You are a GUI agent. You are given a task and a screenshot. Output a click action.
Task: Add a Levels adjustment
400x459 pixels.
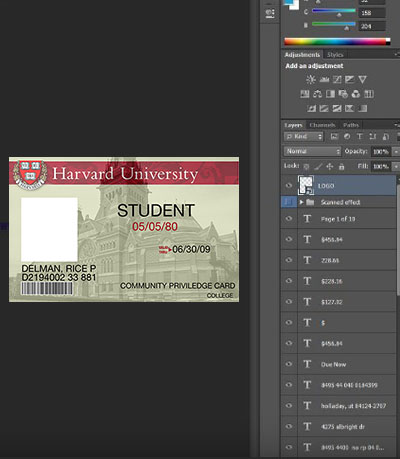pyautogui.click(x=324, y=79)
